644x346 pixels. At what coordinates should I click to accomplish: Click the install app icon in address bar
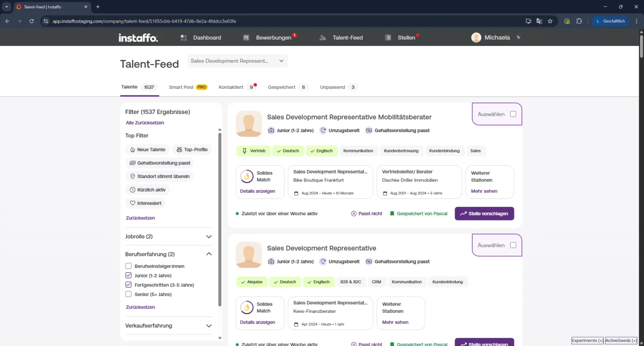[x=528, y=21]
